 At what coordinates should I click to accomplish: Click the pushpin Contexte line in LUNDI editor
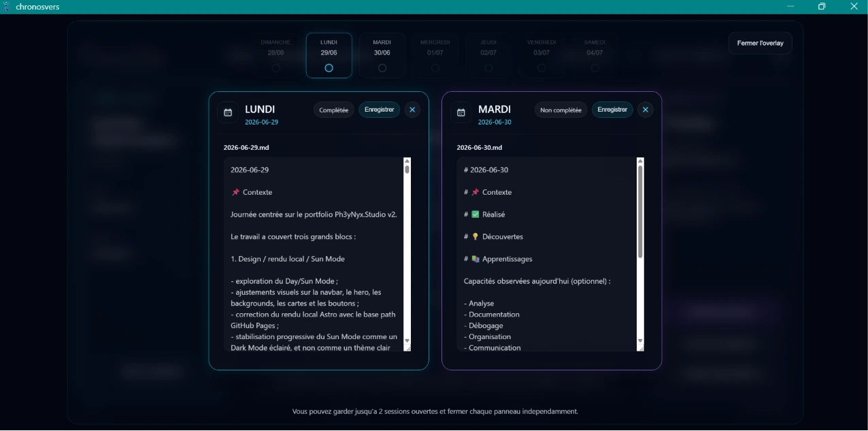click(x=252, y=192)
